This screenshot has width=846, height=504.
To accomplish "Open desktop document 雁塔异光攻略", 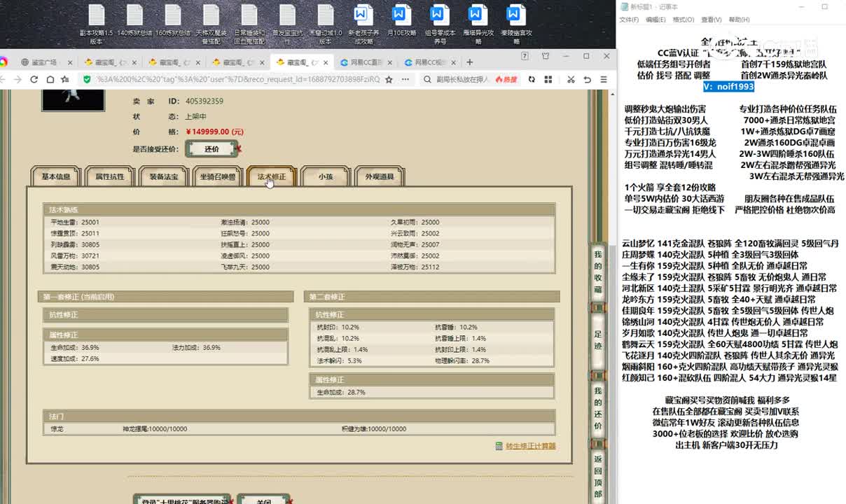I will [x=478, y=24].
